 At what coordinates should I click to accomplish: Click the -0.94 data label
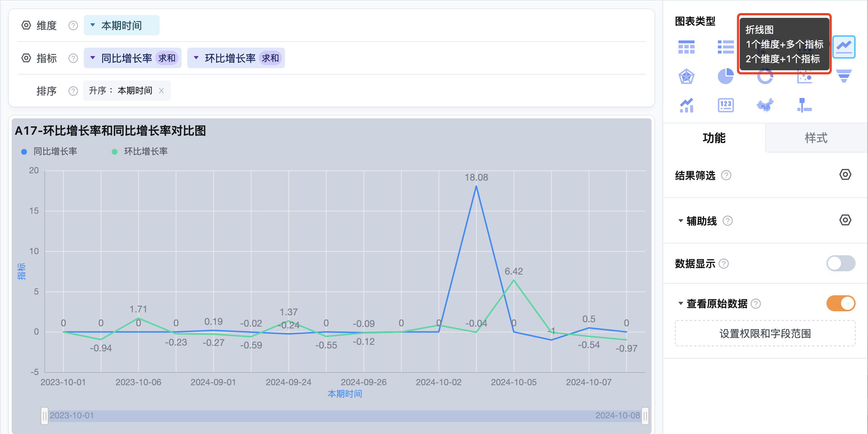[x=101, y=348]
